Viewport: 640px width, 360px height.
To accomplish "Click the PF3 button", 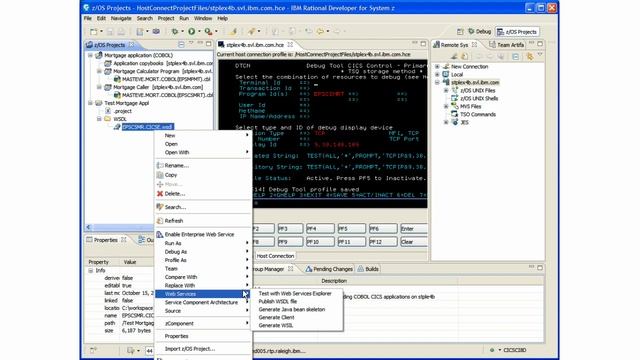I will 290,229.
